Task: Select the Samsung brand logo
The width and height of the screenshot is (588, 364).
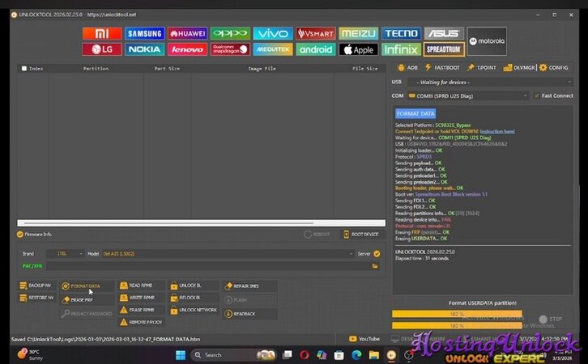Action: 144,34
